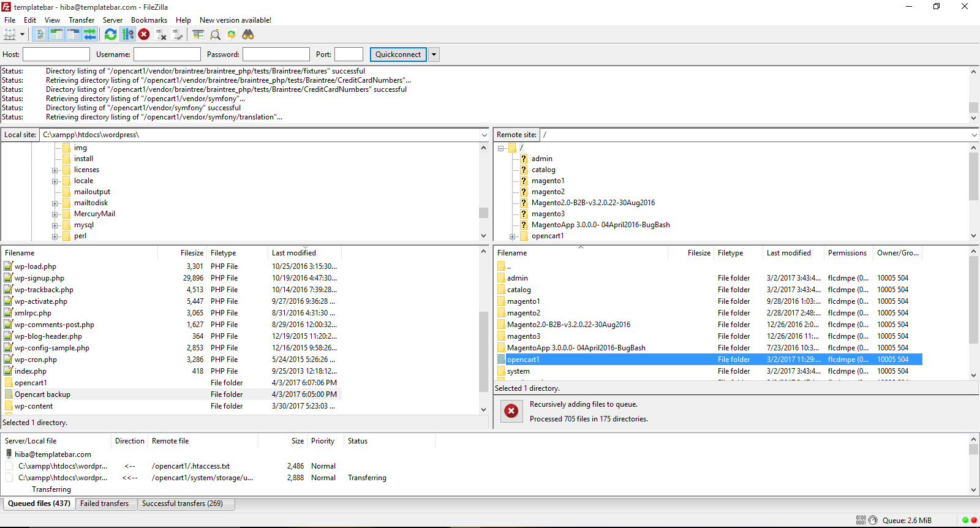
Task: Click the Quickconnect button
Action: pyautogui.click(x=398, y=55)
